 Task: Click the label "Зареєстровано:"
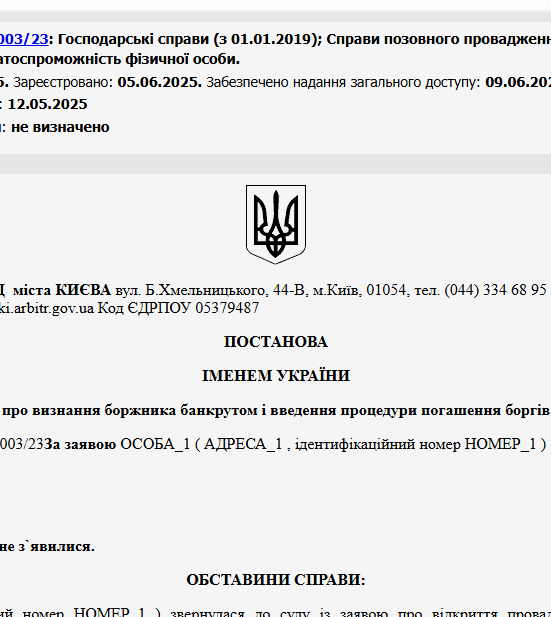coord(63,82)
